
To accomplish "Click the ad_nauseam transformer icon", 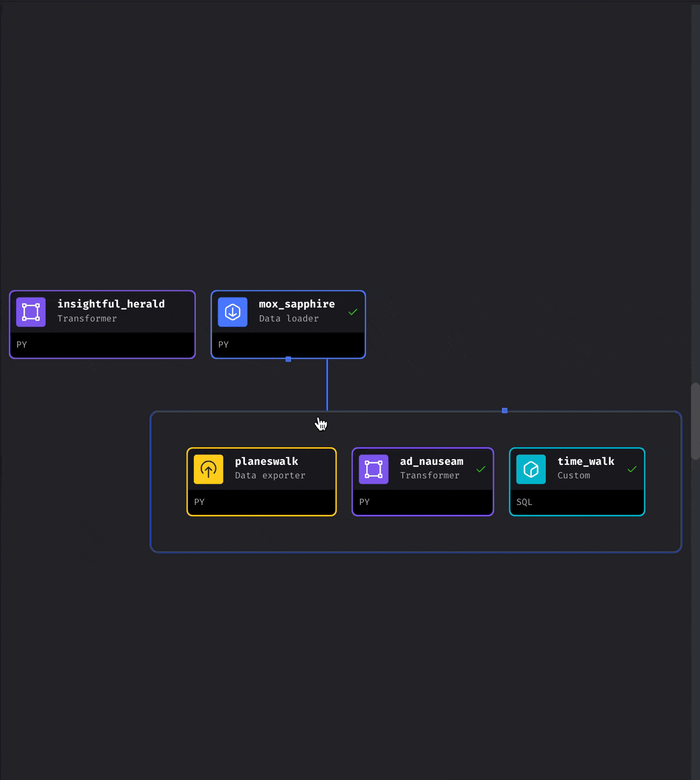I will click(373, 469).
